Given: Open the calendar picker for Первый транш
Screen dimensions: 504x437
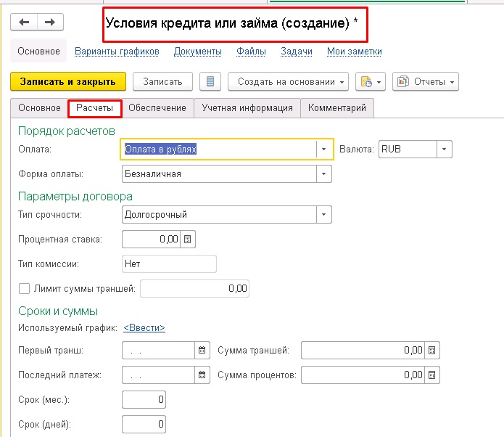Looking at the screenshot, I should [202, 350].
